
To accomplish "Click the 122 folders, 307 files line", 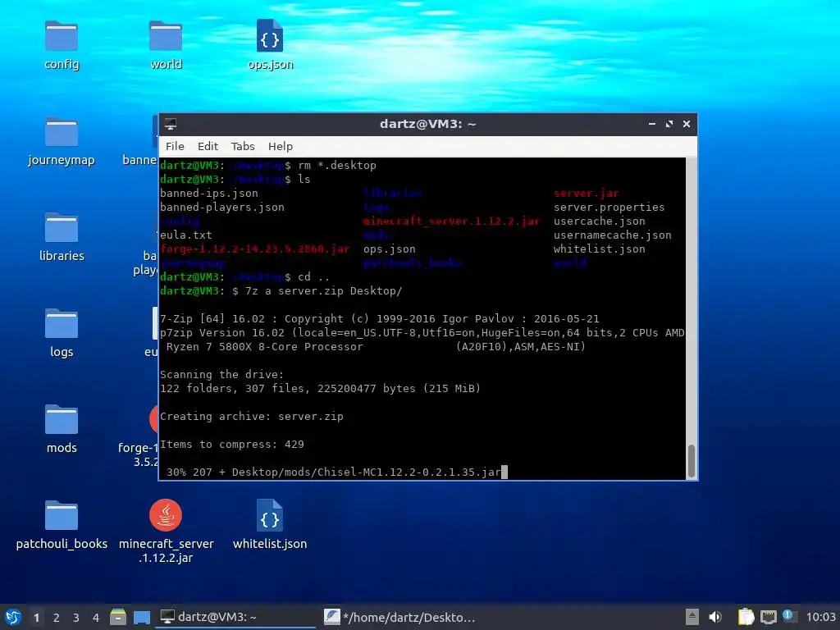I will 320,388.
